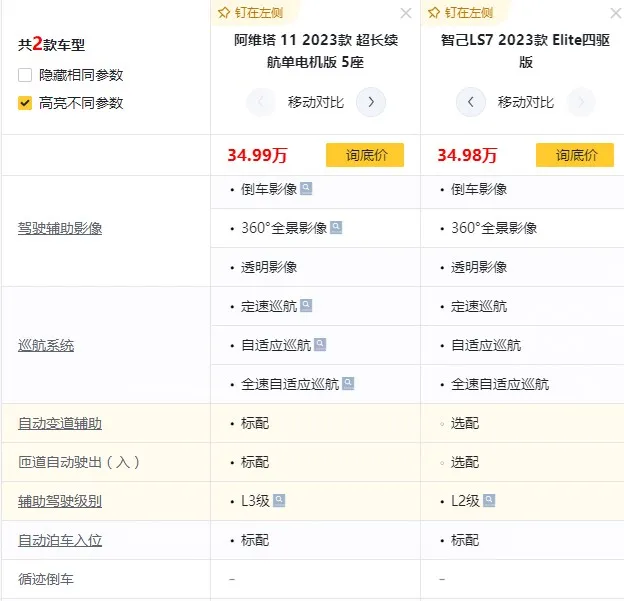
Task: Open 自动泊车入位 parameter link
Action: (60, 540)
